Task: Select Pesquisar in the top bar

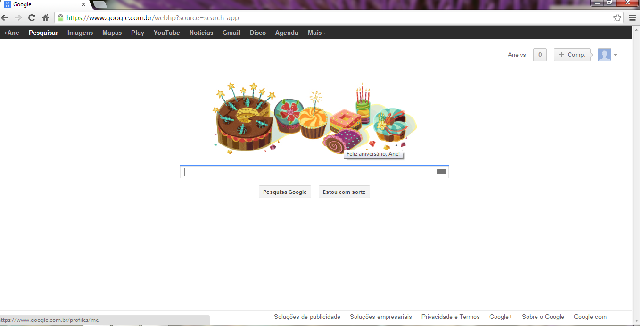Action: [43, 33]
